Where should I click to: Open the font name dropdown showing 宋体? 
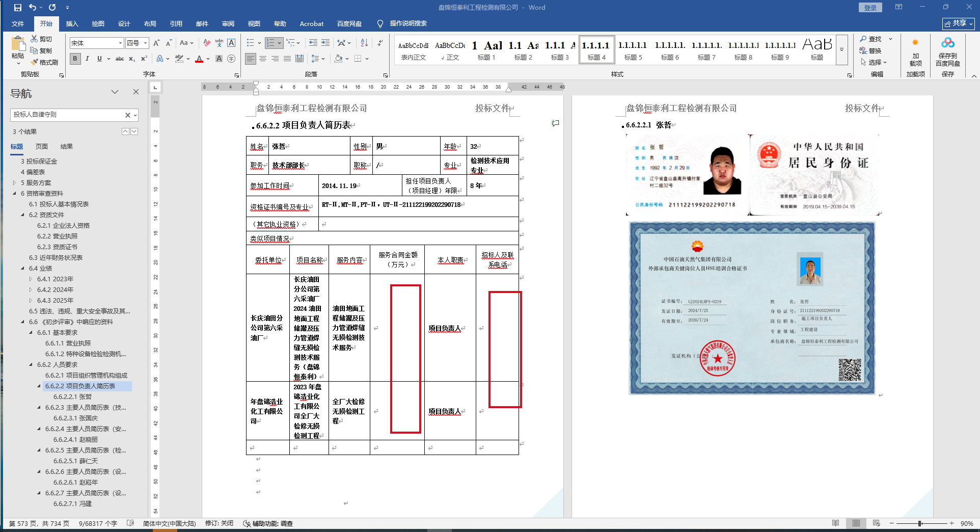(120, 43)
